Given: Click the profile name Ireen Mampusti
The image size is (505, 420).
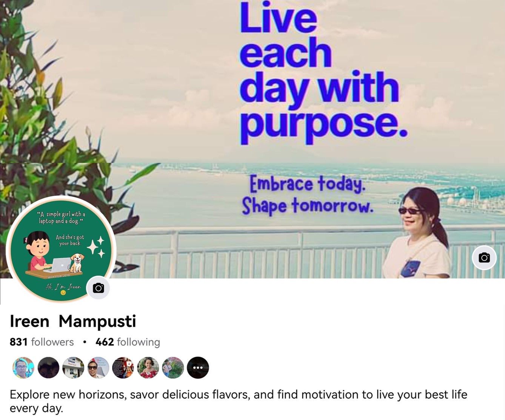Looking at the screenshot, I should [x=73, y=321].
